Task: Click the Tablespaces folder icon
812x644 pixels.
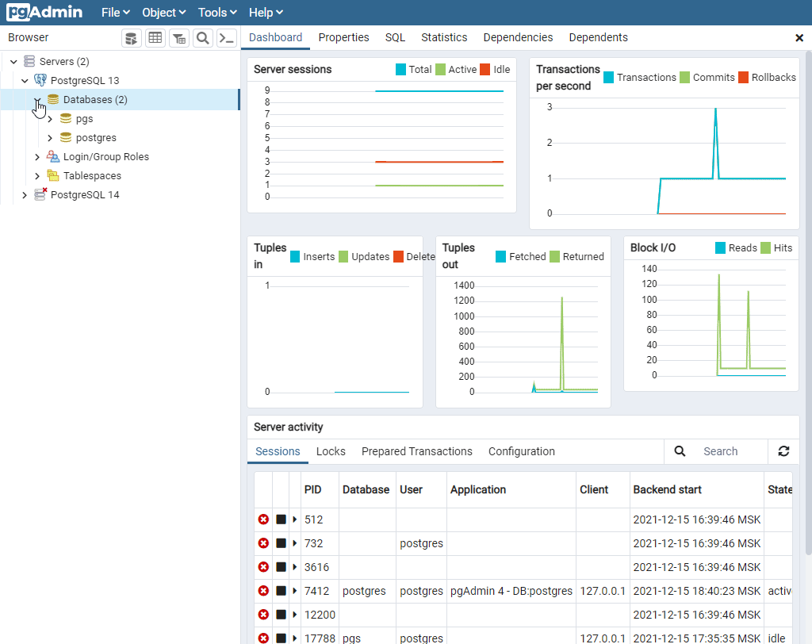Action: [x=53, y=175]
